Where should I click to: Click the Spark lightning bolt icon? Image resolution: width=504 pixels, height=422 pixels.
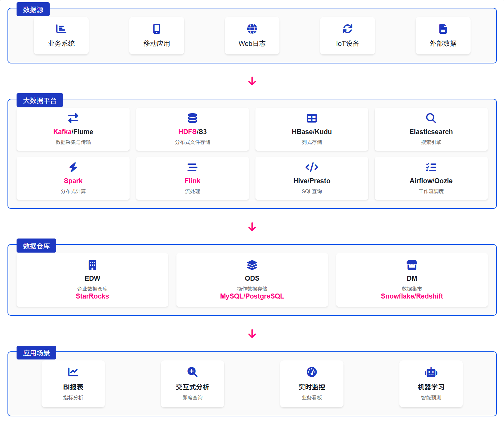coord(73,167)
